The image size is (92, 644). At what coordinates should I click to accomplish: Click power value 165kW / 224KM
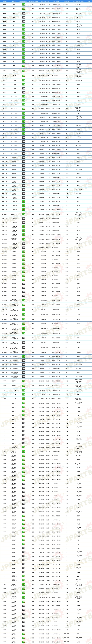point(56,642)
